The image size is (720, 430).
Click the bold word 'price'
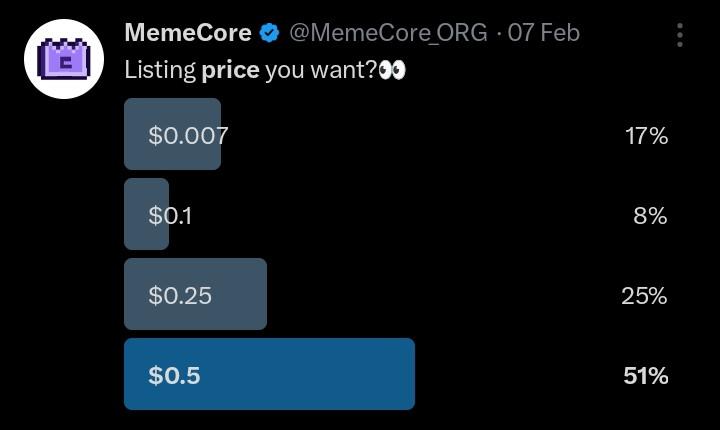tap(230, 72)
